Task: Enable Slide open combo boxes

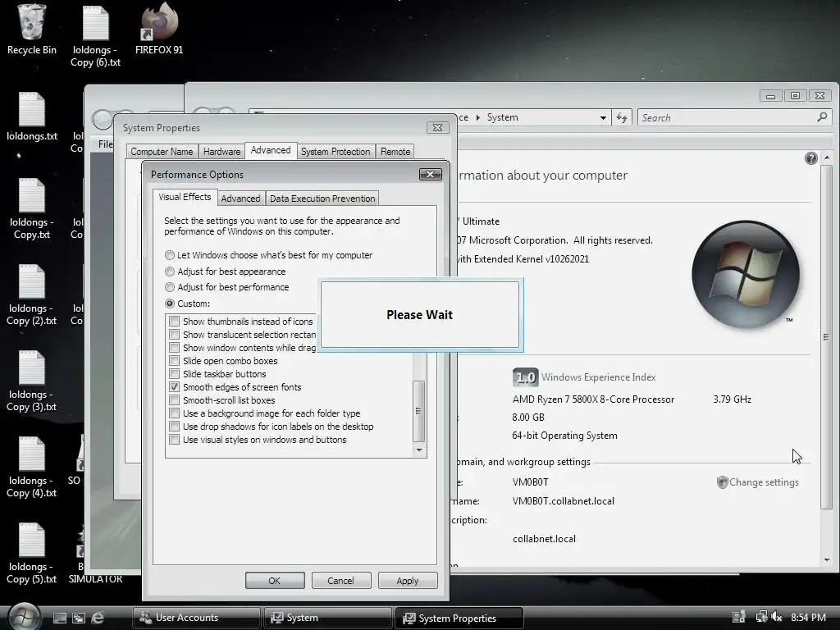Action: 174,361
